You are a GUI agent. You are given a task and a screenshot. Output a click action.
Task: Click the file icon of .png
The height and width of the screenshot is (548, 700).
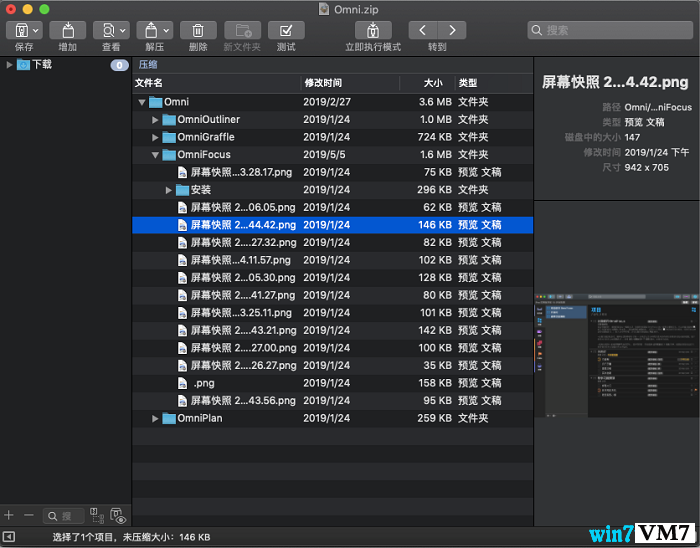point(182,383)
